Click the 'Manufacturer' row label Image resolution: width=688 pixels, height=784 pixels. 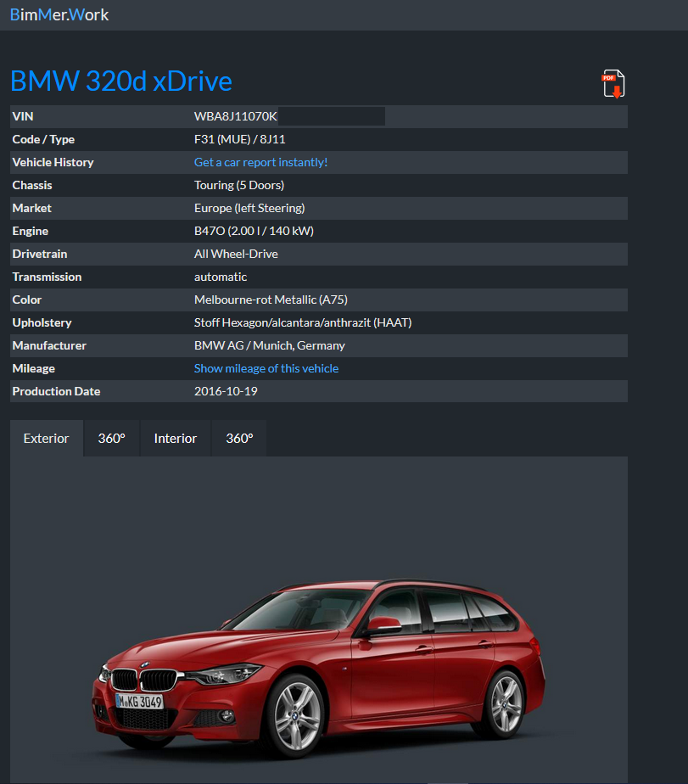pyautogui.click(x=49, y=345)
